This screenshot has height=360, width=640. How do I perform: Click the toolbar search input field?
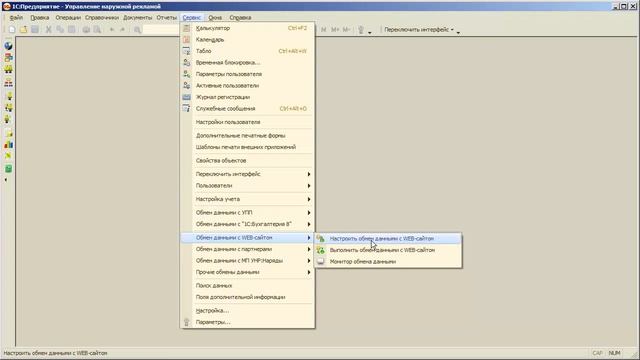(x=161, y=29)
